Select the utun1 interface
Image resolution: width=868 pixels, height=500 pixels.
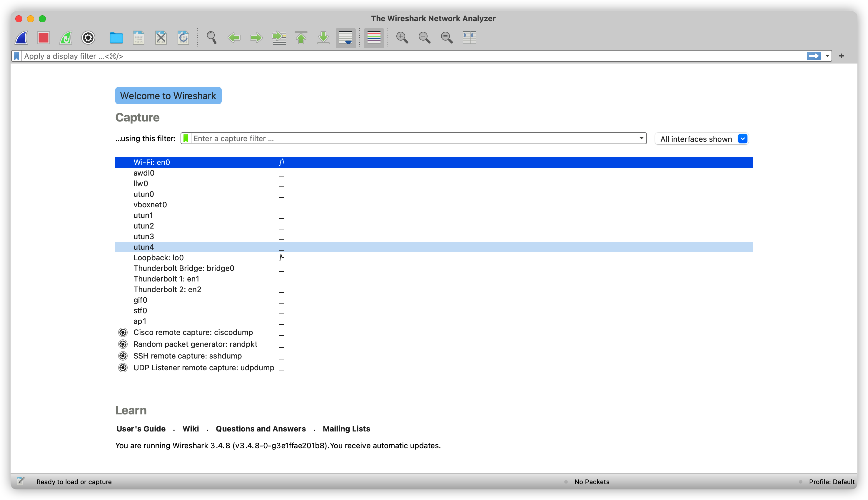click(434, 215)
